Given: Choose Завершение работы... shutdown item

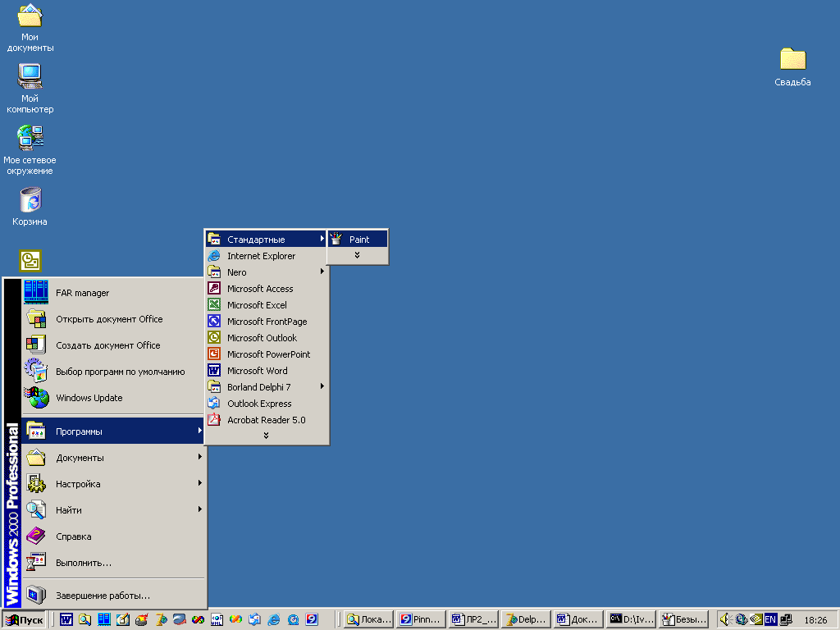Looking at the screenshot, I should click(113, 596).
